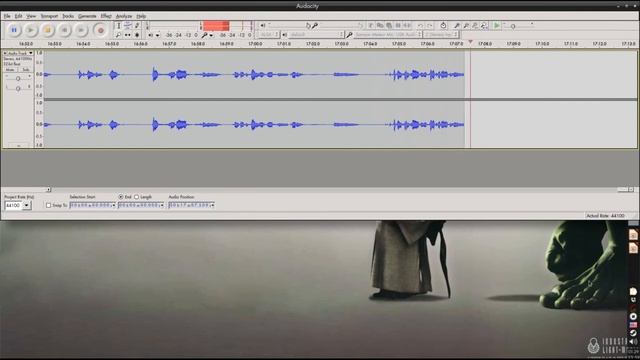Click the red Record button

100,30
